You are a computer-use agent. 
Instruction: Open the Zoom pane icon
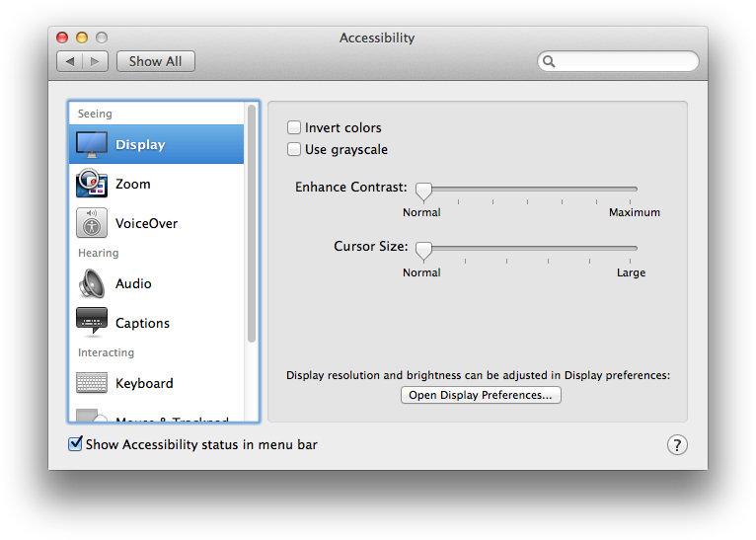coord(92,184)
